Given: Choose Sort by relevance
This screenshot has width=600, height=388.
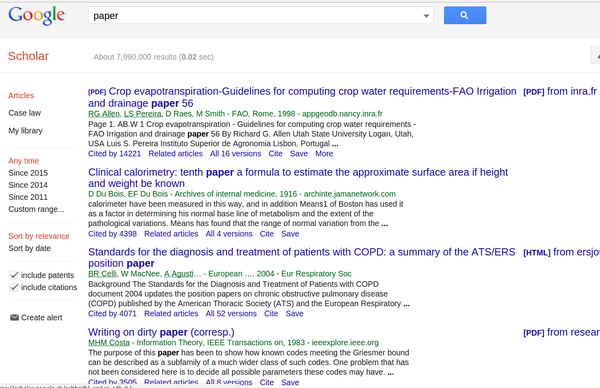Looking at the screenshot, I should [x=39, y=236].
